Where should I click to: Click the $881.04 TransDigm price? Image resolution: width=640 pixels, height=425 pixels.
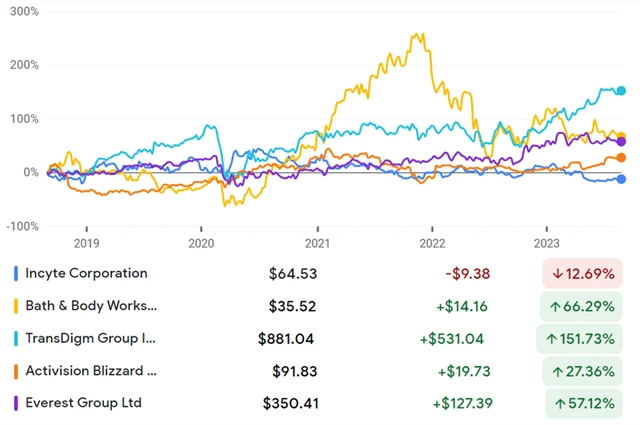coord(287,338)
